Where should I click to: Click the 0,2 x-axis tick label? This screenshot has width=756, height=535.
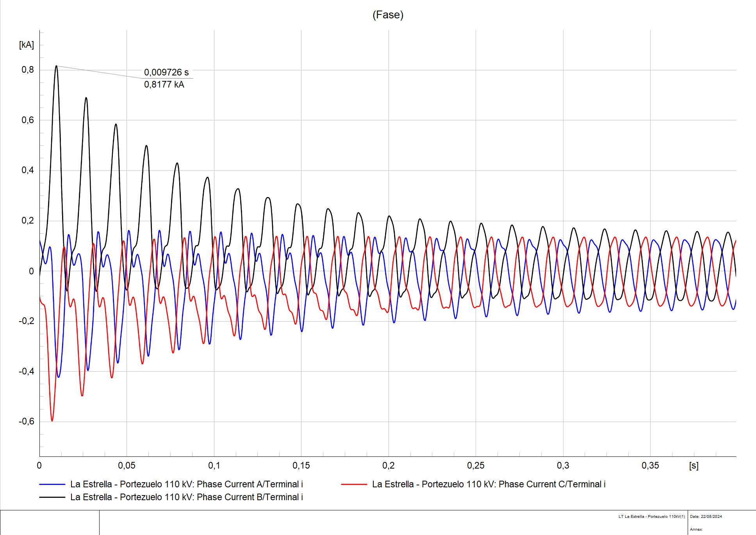(388, 465)
